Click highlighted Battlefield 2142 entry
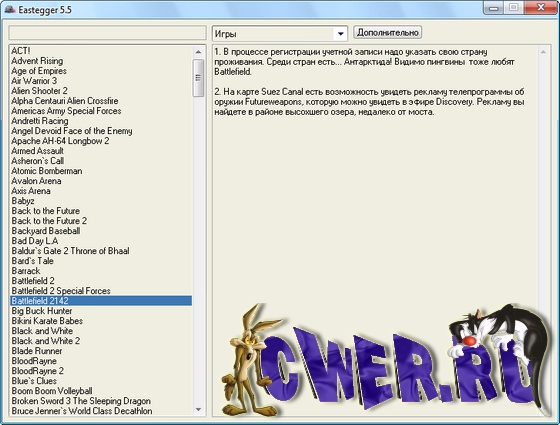This screenshot has height=425, width=560. click(x=101, y=301)
